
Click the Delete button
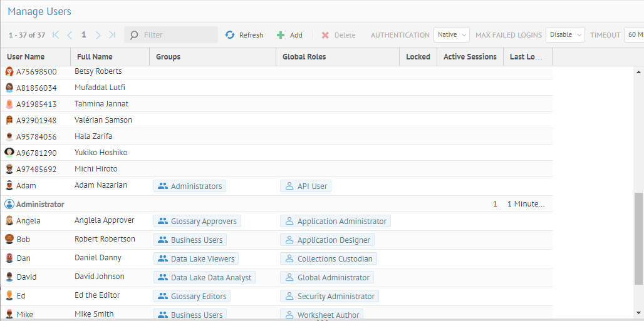[338, 35]
